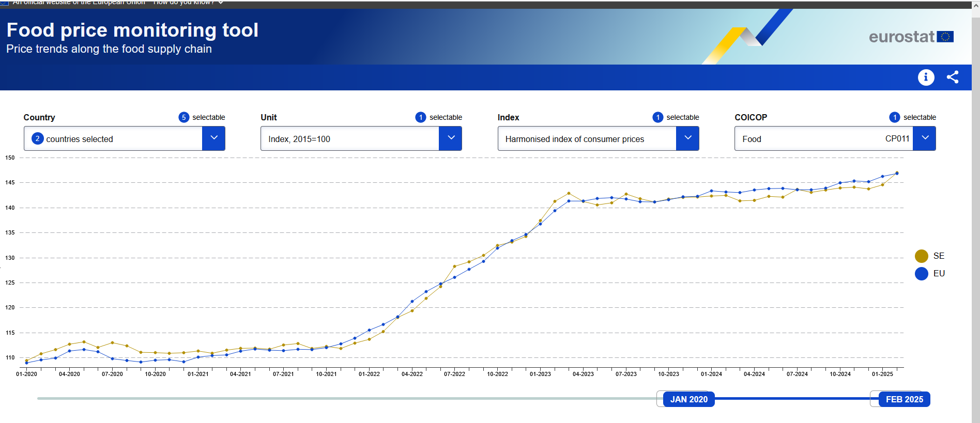Toggle the SE legend series
This screenshot has height=423, width=980.
[929, 256]
